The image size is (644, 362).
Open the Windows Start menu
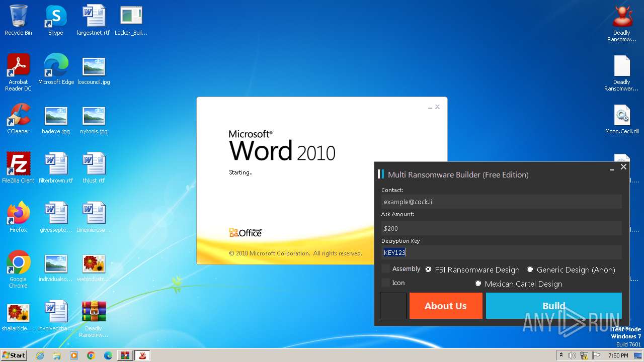coord(14,355)
